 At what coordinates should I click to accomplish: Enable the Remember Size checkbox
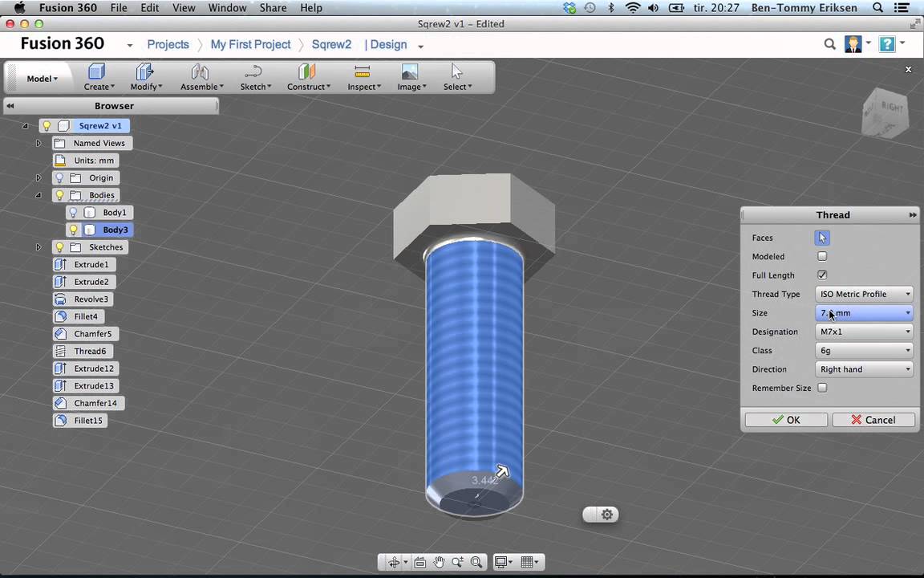click(822, 388)
